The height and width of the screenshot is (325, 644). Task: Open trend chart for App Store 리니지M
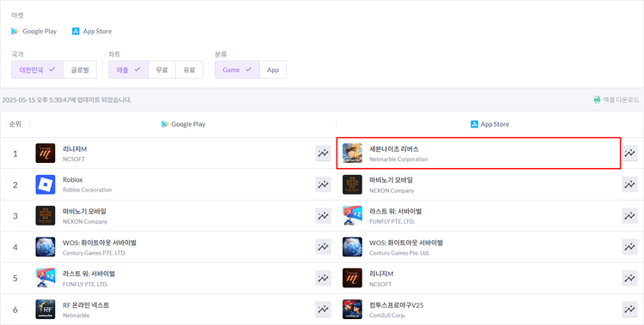point(629,278)
